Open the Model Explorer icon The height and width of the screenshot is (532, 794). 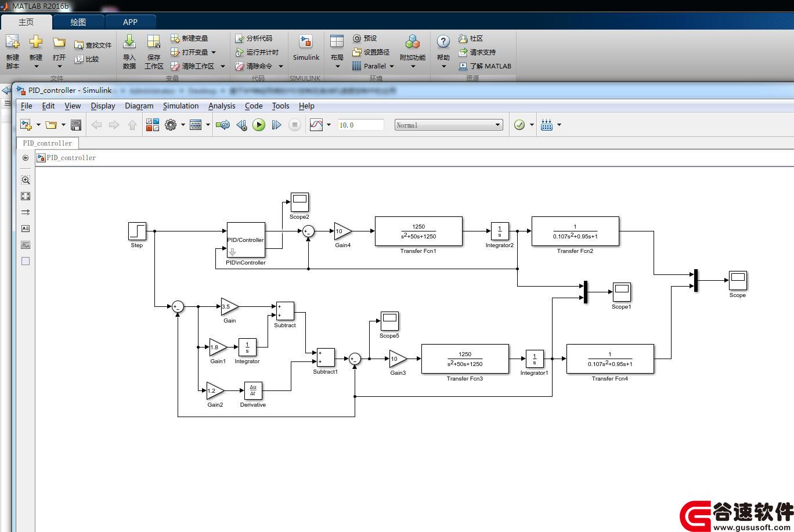click(x=196, y=125)
